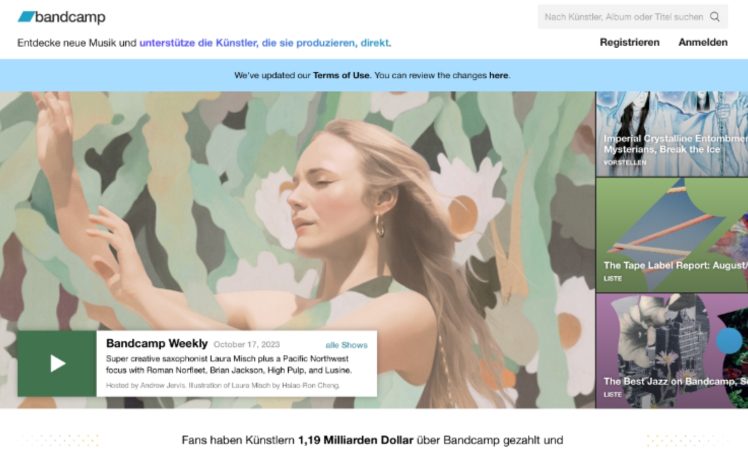Image resolution: width=748 pixels, height=450 pixels.
Task: Click the LISTE label under Best Jazz
Action: point(613,395)
